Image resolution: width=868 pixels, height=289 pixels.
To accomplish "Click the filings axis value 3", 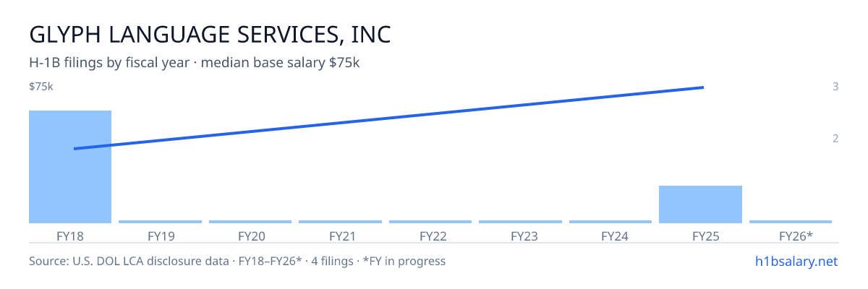I will [x=835, y=87].
